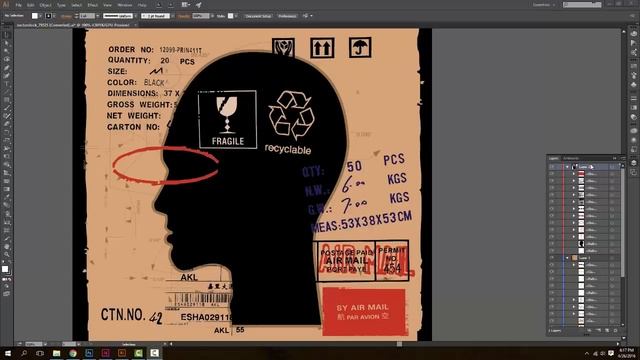
Task: Select the Paintbrush tool
Action: (x=7, y=108)
